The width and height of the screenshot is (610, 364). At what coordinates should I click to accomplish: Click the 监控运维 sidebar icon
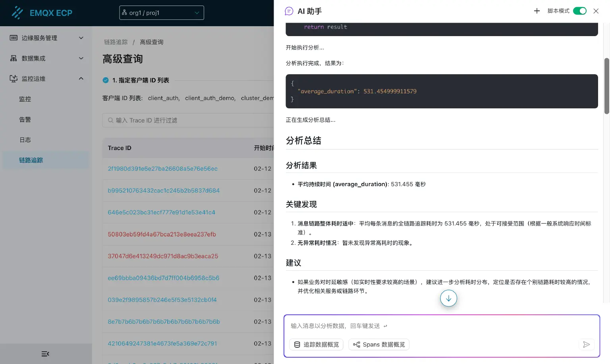(x=14, y=79)
